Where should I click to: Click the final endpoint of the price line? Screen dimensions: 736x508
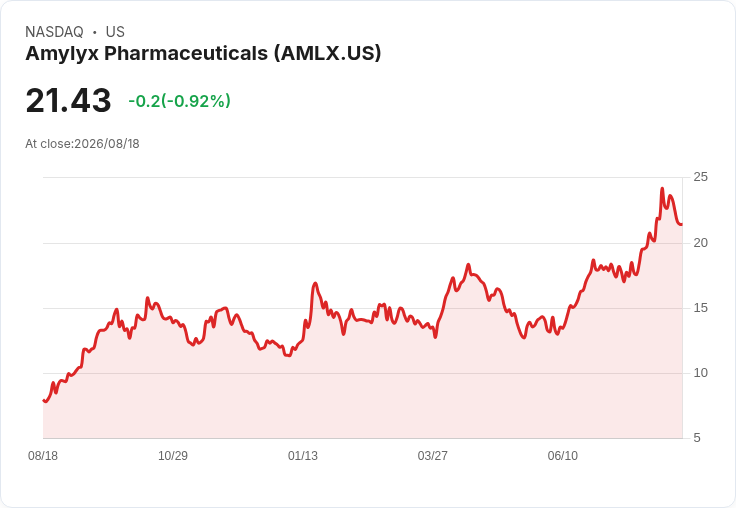click(x=682, y=224)
